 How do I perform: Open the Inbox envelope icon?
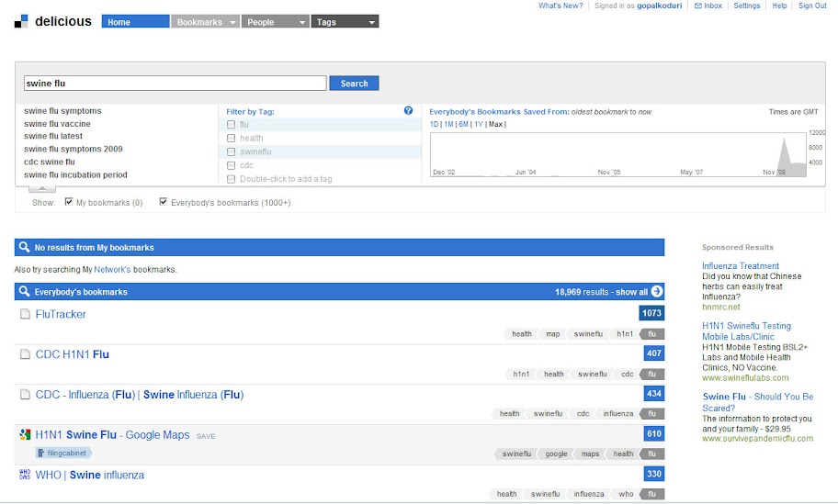coord(698,6)
